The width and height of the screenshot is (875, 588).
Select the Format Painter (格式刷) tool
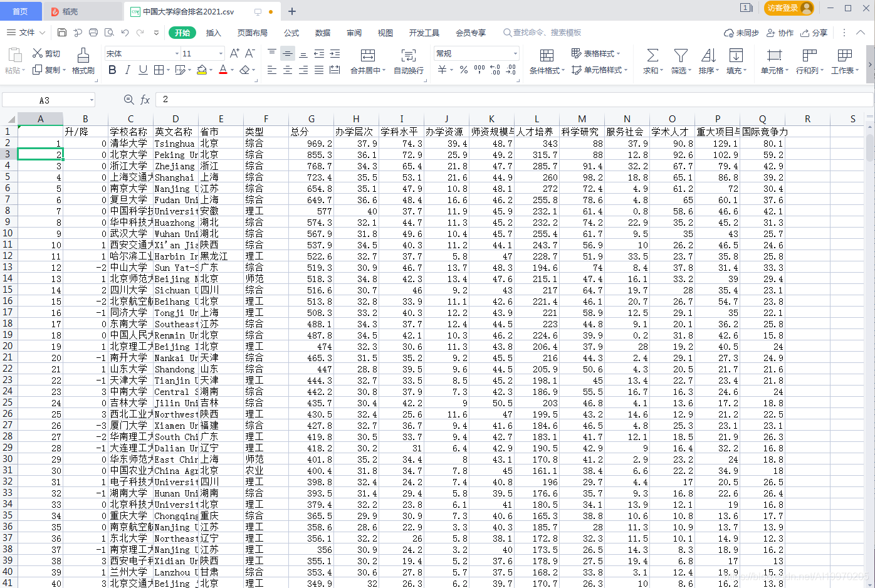(83, 61)
